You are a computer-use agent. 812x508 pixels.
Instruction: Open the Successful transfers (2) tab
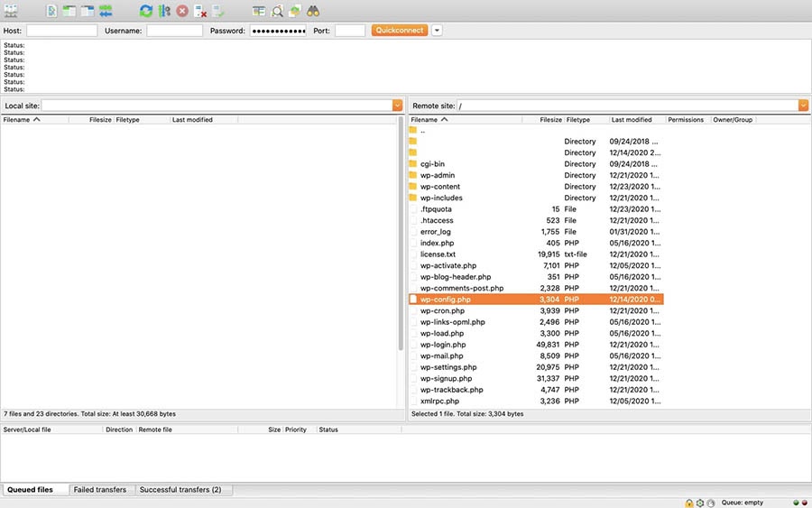[x=180, y=490]
